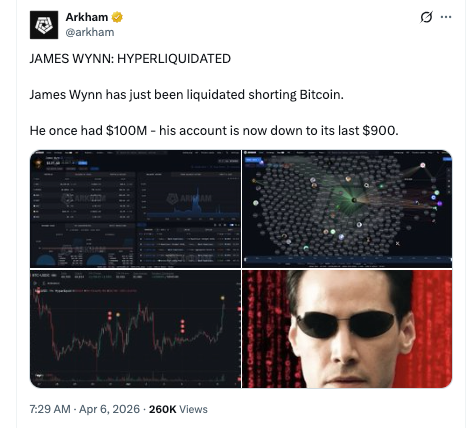This screenshot has height=428, width=476.
Task: Open the Arkham dashboard screenshot image
Action: 135,209
